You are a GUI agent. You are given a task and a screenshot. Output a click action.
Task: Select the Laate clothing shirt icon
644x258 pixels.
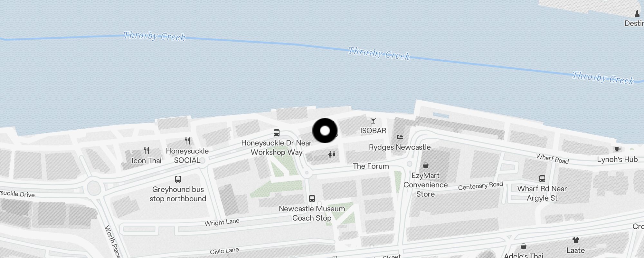point(575,240)
